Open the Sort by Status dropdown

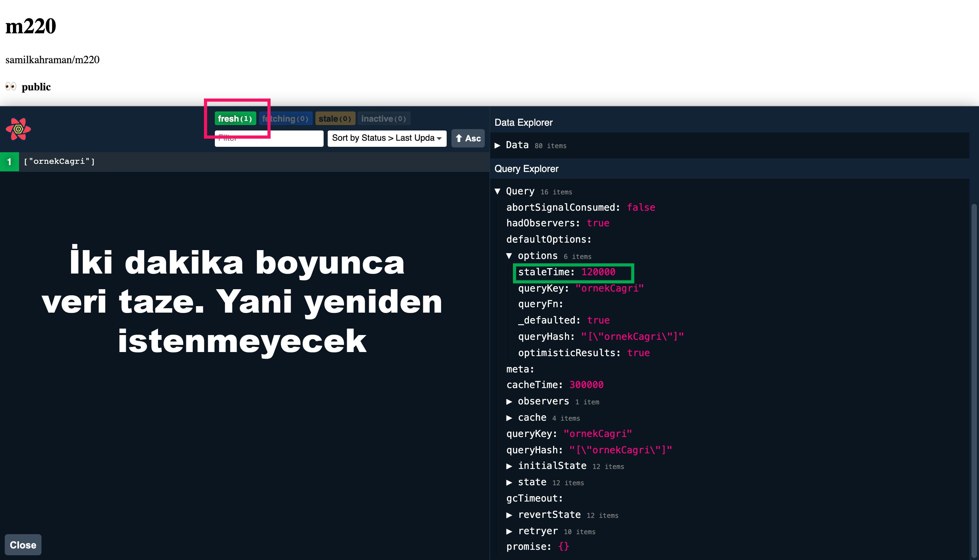point(387,138)
